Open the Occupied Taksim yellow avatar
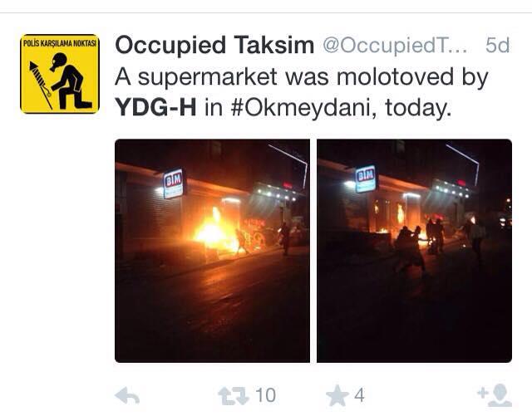Image resolution: width=532 pixels, height=416 pixels. tap(60, 74)
